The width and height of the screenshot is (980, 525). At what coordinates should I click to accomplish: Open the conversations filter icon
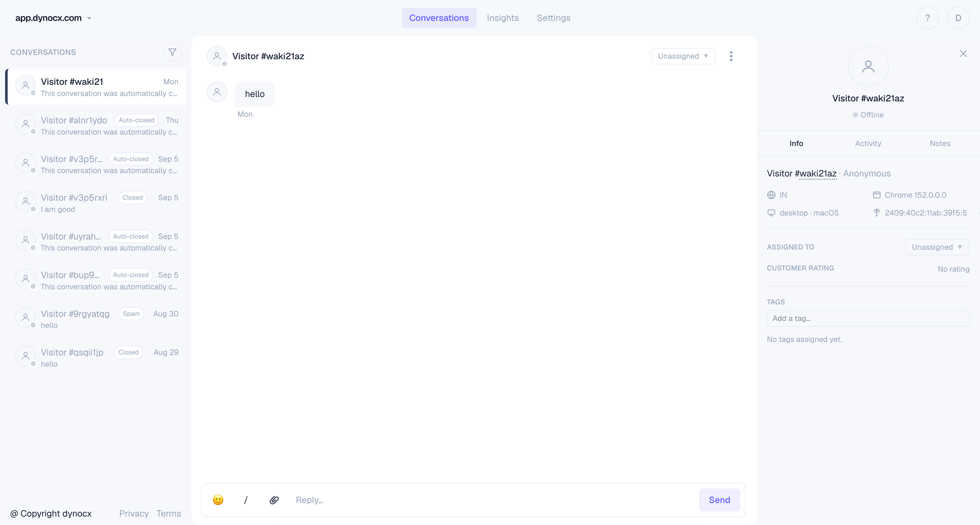coord(172,52)
